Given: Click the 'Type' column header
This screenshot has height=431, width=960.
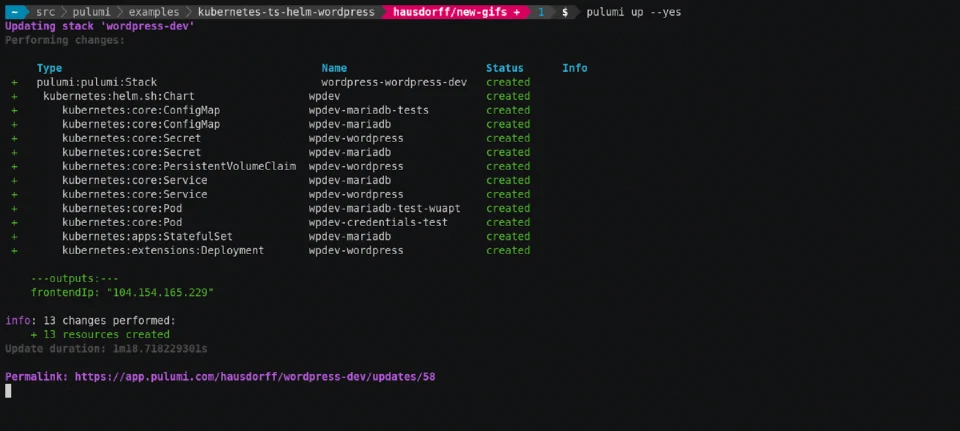Looking at the screenshot, I should tap(50, 68).
